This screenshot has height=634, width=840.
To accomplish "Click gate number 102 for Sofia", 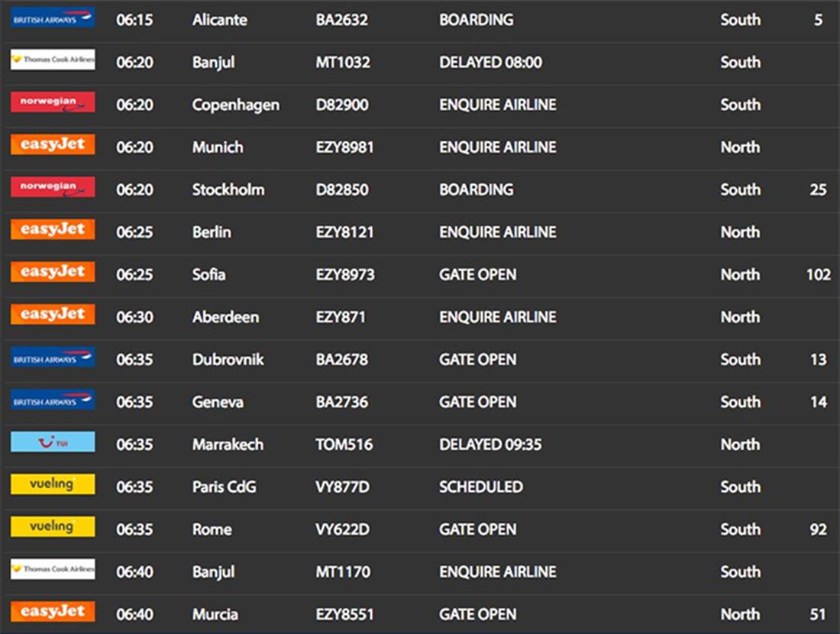I will [818, 275].
